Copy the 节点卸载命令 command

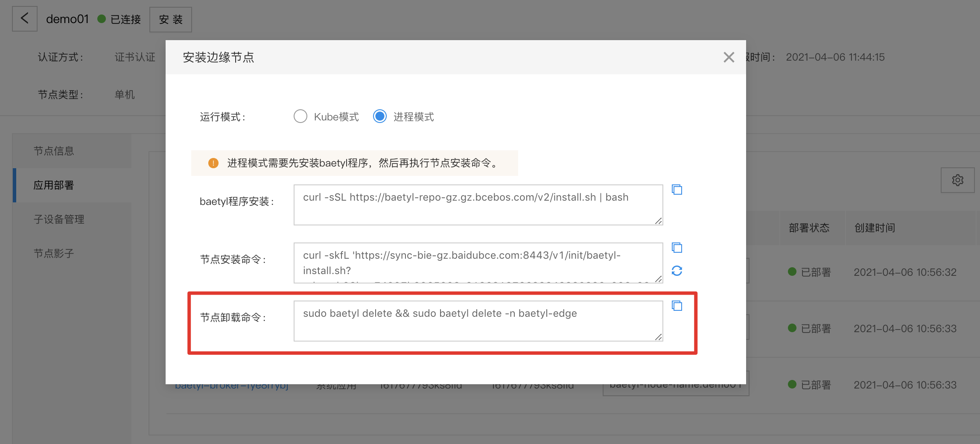677,306
